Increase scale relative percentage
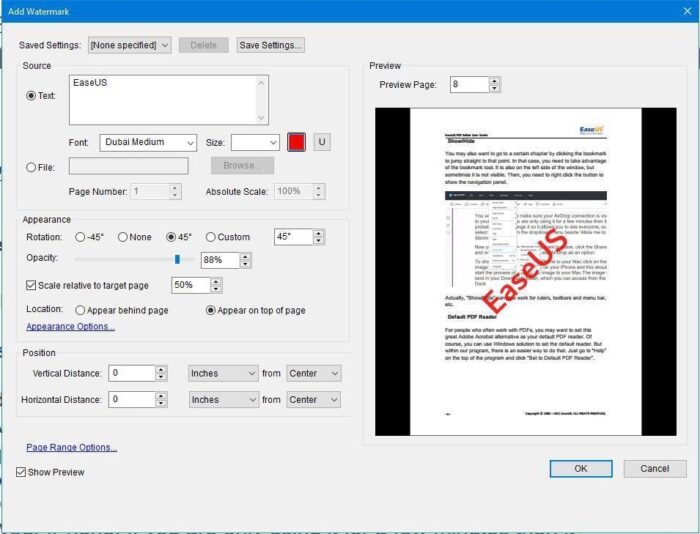Image resolution: width=700 pixels, height=534 pixels. click(x=216, y=282)
